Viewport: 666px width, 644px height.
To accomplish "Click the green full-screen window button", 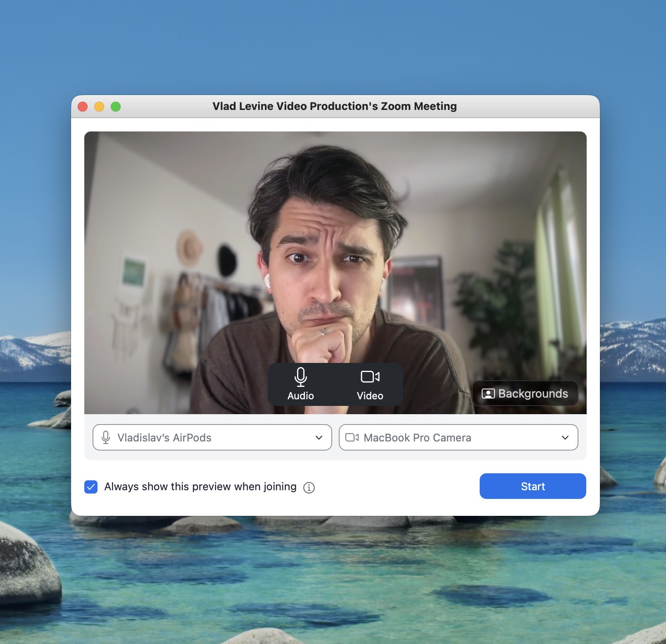I will 116,107.
